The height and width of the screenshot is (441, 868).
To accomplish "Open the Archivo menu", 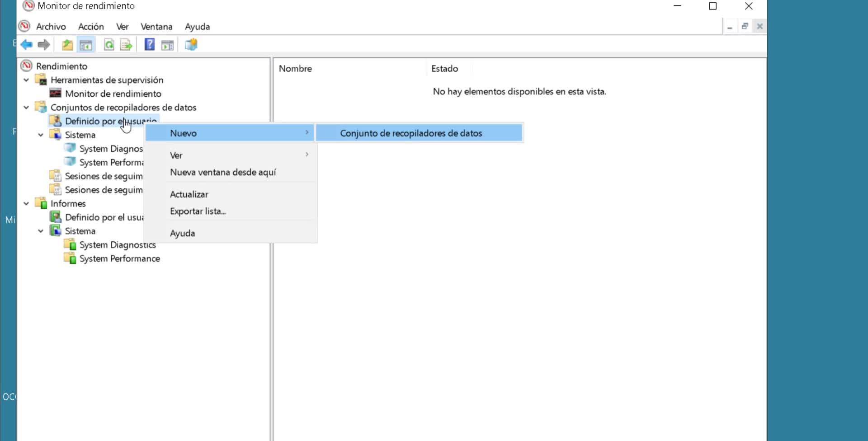I will [51, 27].
